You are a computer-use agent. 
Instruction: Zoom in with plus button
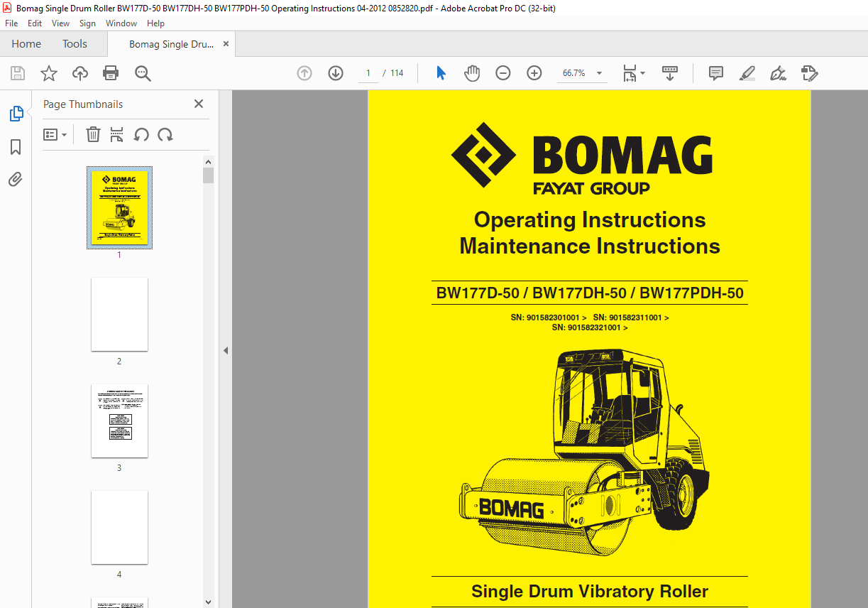[x=534, y=73]
